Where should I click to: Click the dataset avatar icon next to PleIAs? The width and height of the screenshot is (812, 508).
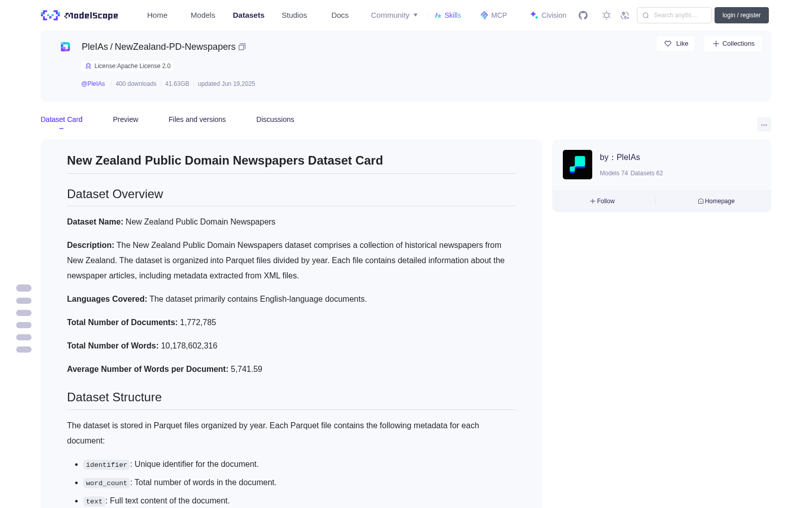pyautogui.click(x=65, y=47)
